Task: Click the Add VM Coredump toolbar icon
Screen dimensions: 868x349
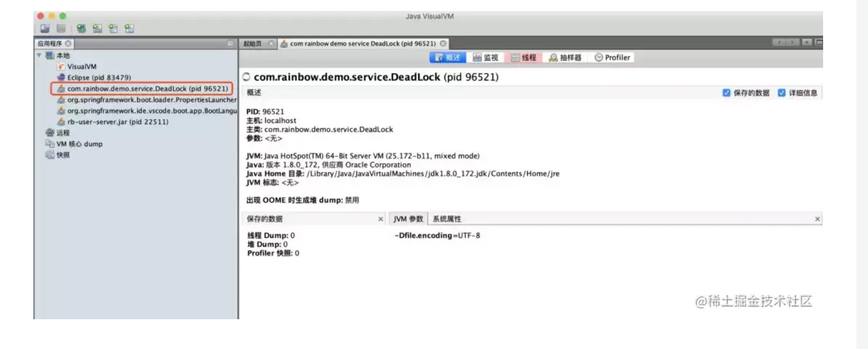Action: pos(113,28)
